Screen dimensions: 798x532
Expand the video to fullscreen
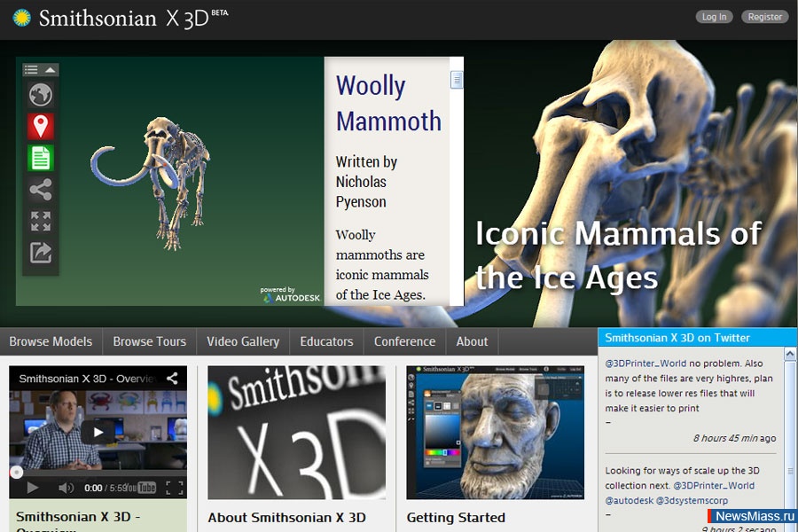coord(175,488)
